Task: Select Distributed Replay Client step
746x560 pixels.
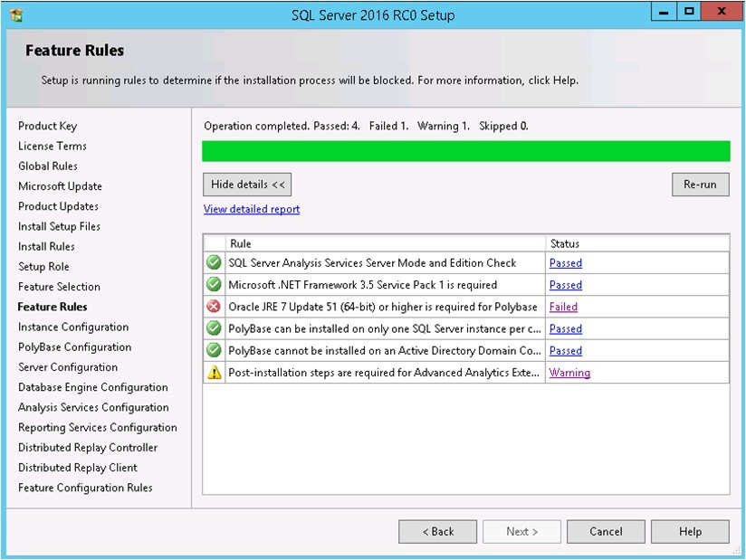Action: (x=78, y=468)
